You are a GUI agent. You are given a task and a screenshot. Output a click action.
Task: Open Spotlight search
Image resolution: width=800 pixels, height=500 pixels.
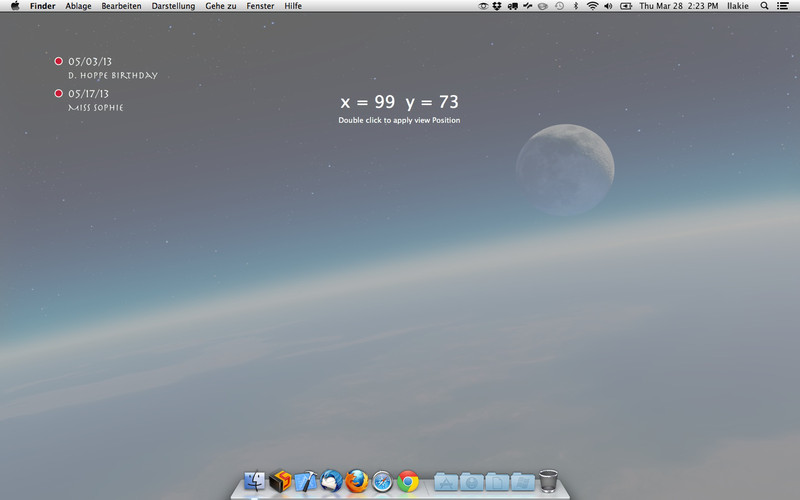click(764, 6)
